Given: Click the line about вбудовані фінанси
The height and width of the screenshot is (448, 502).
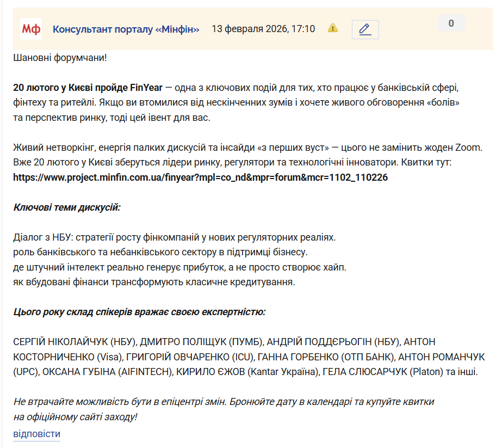Looking at the screenshot, I should 154,282.
